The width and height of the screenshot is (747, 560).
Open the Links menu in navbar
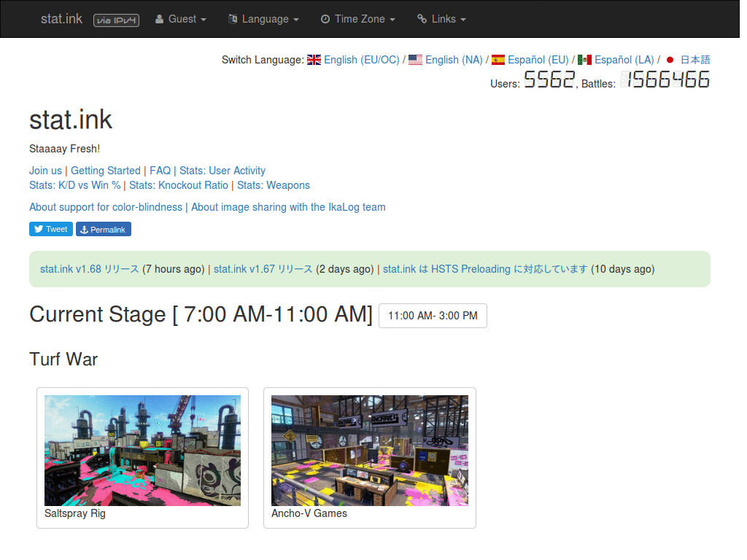point(441,19)
